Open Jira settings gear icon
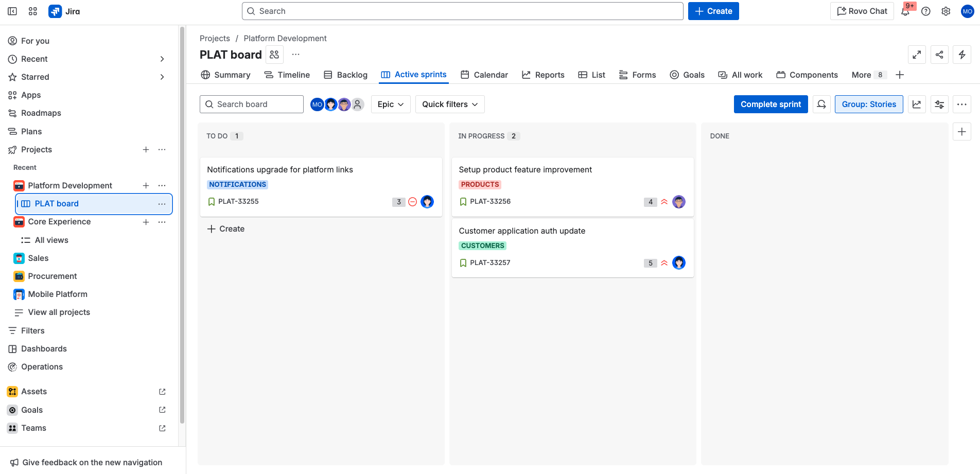This screenshot has width=980, height=474. pyautogui.click(x=946, y=11)
